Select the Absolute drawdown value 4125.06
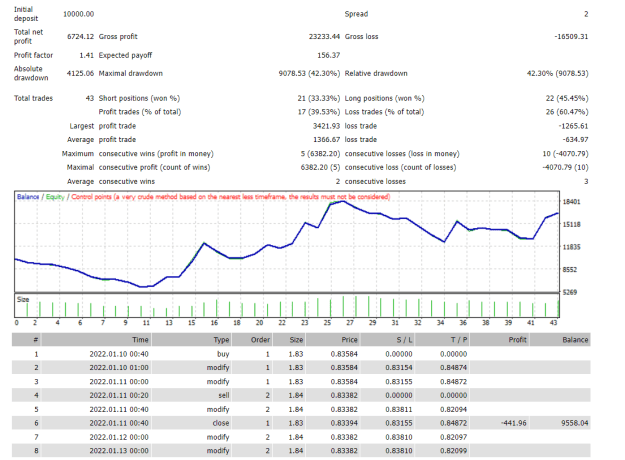The width and height of the screenshot is (625, 460). coord(81,73)
